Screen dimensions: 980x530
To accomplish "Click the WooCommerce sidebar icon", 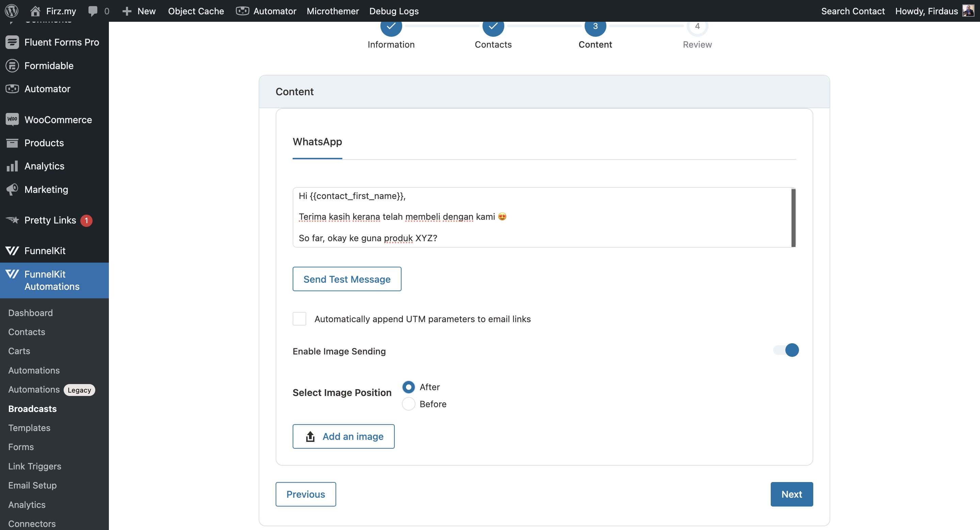I will [12, 119].
